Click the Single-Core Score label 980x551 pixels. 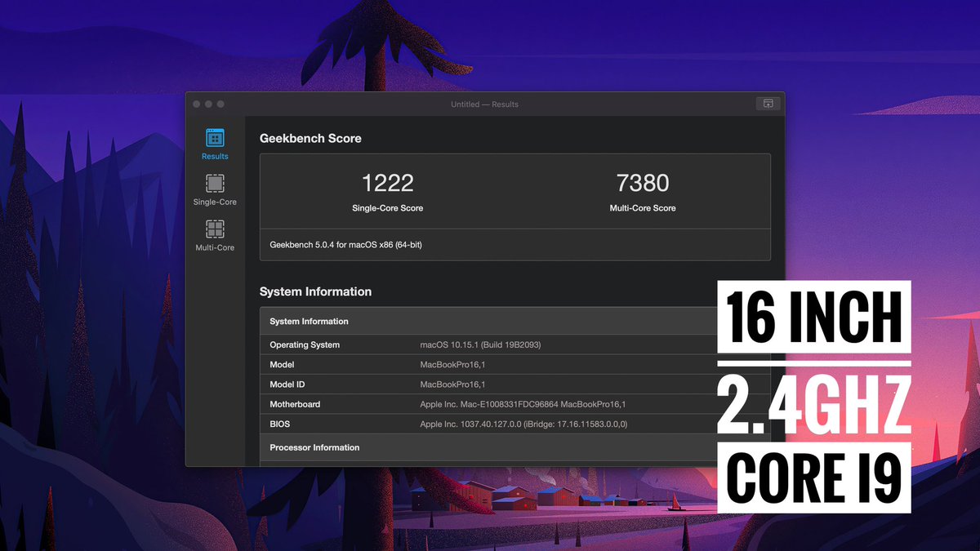(388, 208)
